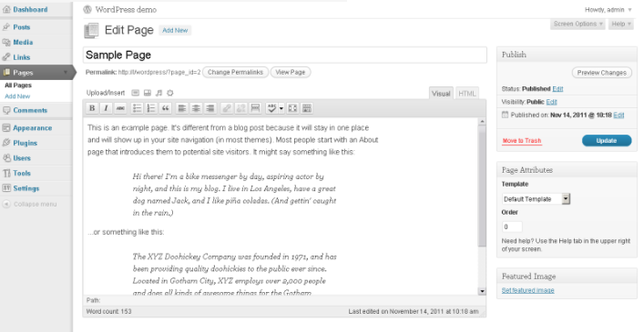Click the editor scrollbar down arrow
The image size is (644, 332).
click(482, 291)
